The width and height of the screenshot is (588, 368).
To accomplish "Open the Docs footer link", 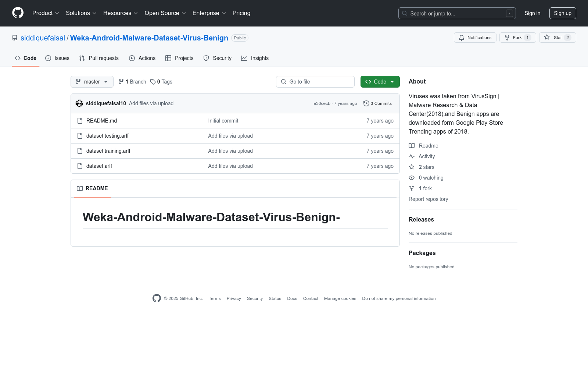I will 292,298.
